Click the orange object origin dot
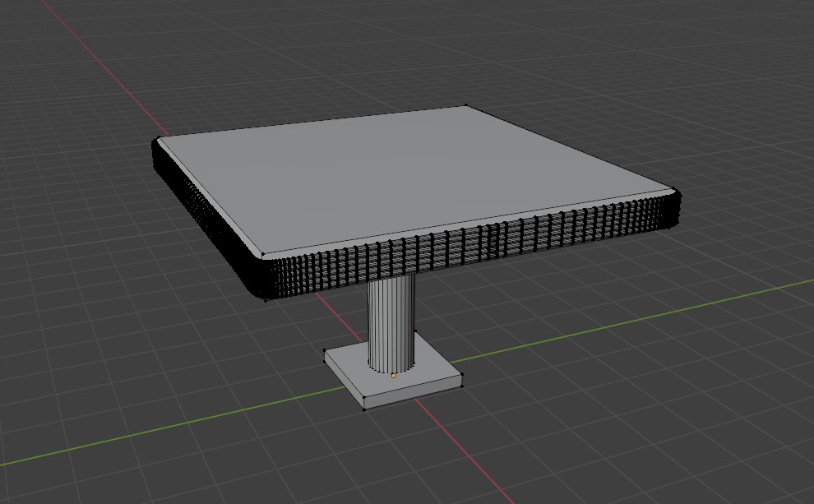The height and width of the screenshot is (504, 814). [393, 375]
